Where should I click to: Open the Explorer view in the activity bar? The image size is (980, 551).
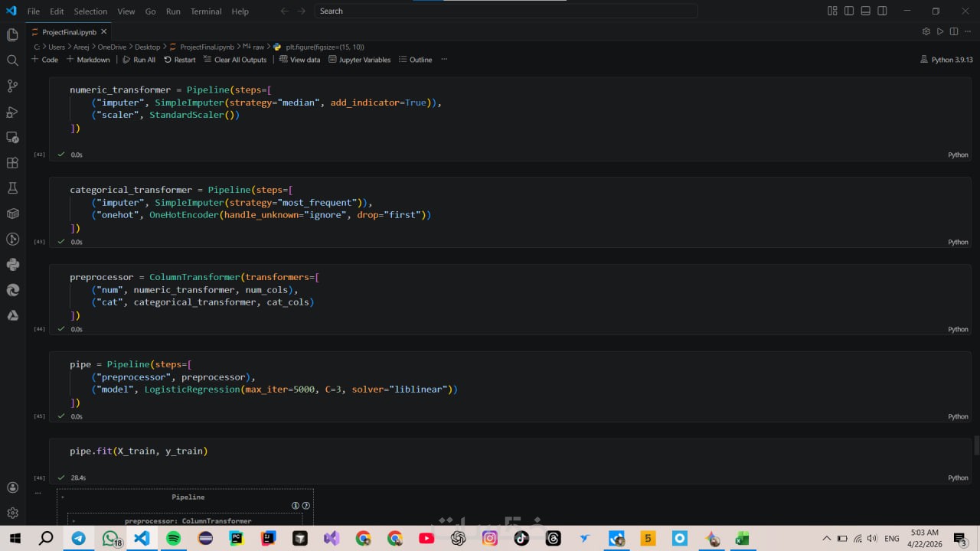[12, 34]
